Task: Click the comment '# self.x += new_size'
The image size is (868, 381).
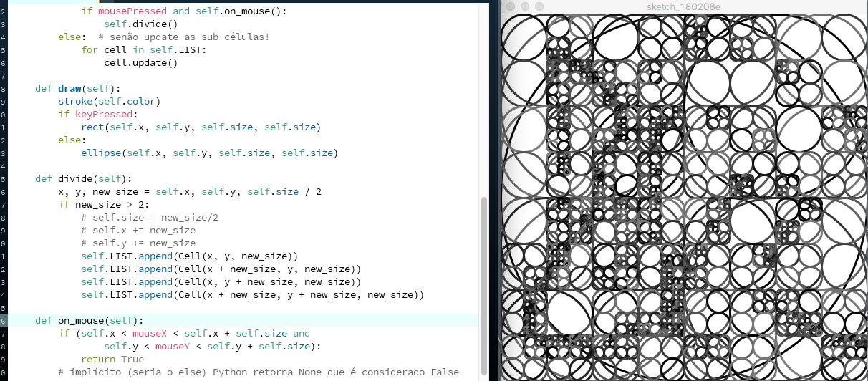Action: pos(138,230)
